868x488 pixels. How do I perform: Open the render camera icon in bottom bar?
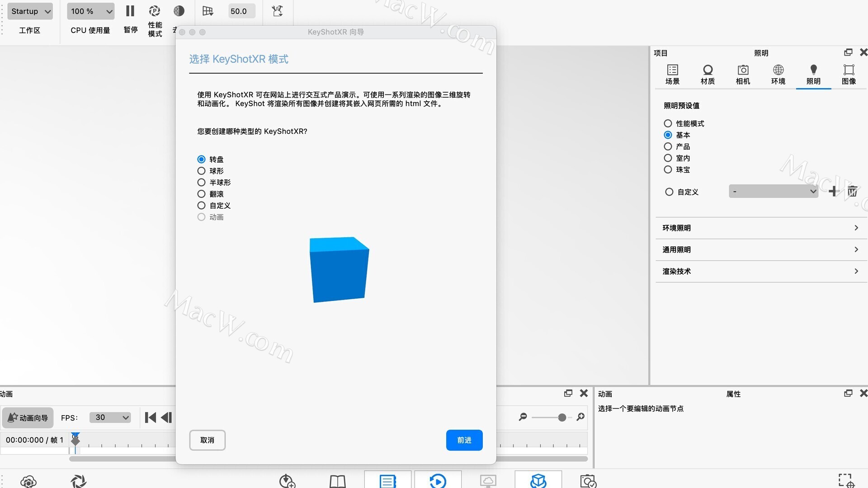(x=588, y=481)
